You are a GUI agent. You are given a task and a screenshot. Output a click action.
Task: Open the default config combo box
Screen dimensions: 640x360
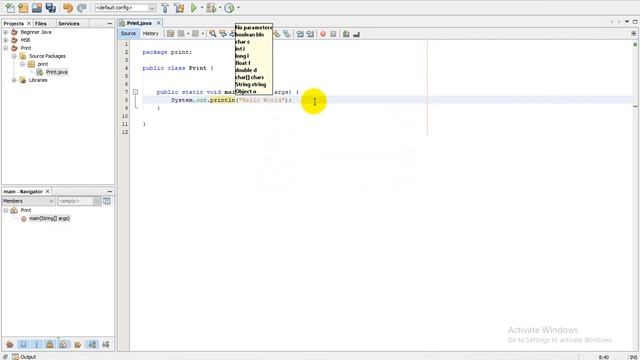(125, 8)
